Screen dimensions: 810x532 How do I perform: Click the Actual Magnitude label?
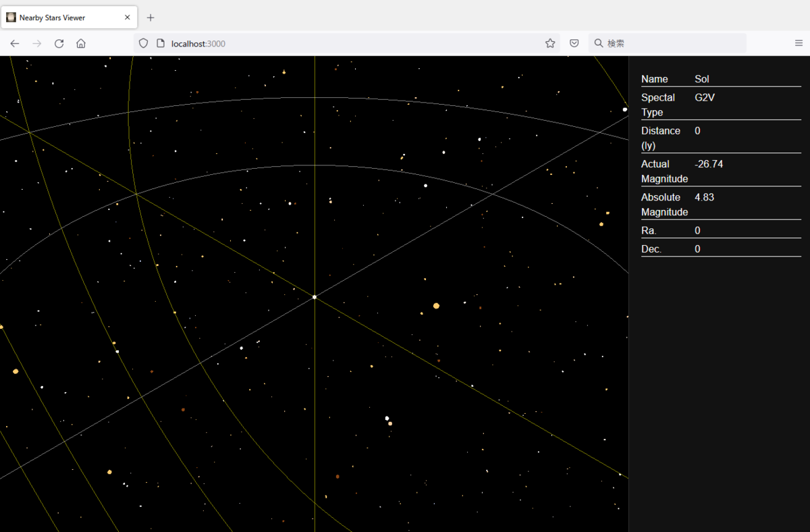click(x=664, y=171)
